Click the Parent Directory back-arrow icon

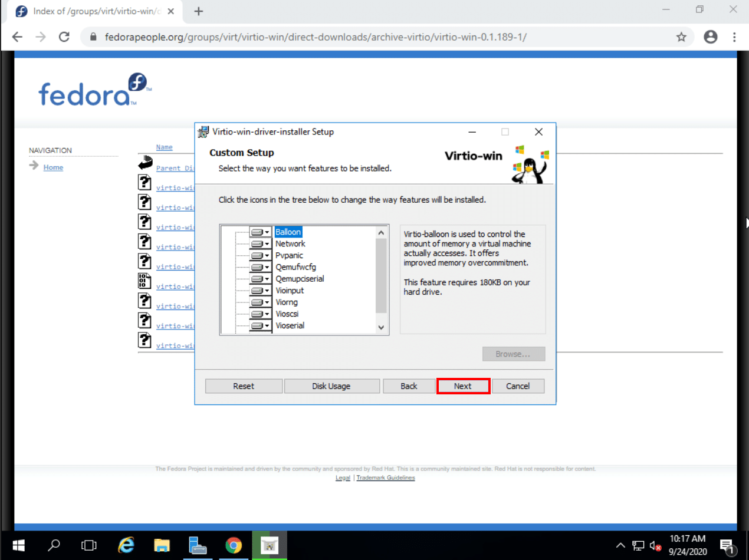tap(145, 163)
